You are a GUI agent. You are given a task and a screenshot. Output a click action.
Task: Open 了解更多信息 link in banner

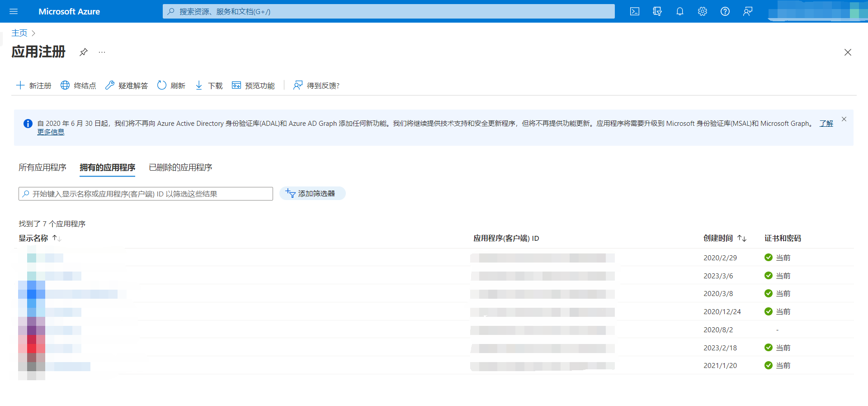pyautogui.click(x=826, y=124)
